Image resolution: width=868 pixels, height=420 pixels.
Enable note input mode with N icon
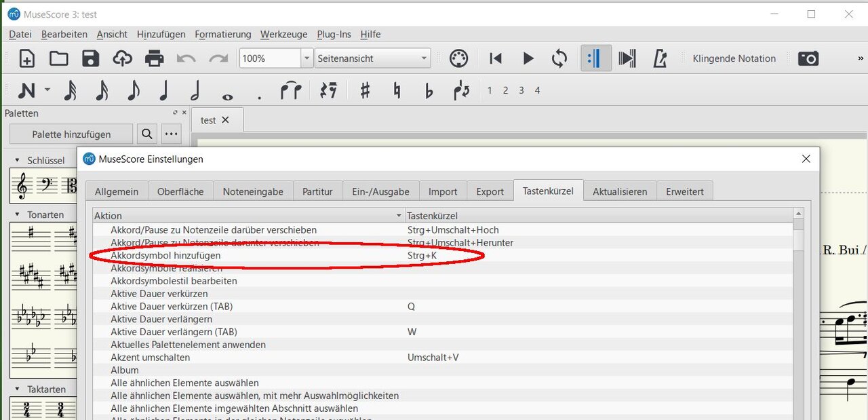(26, 90)
